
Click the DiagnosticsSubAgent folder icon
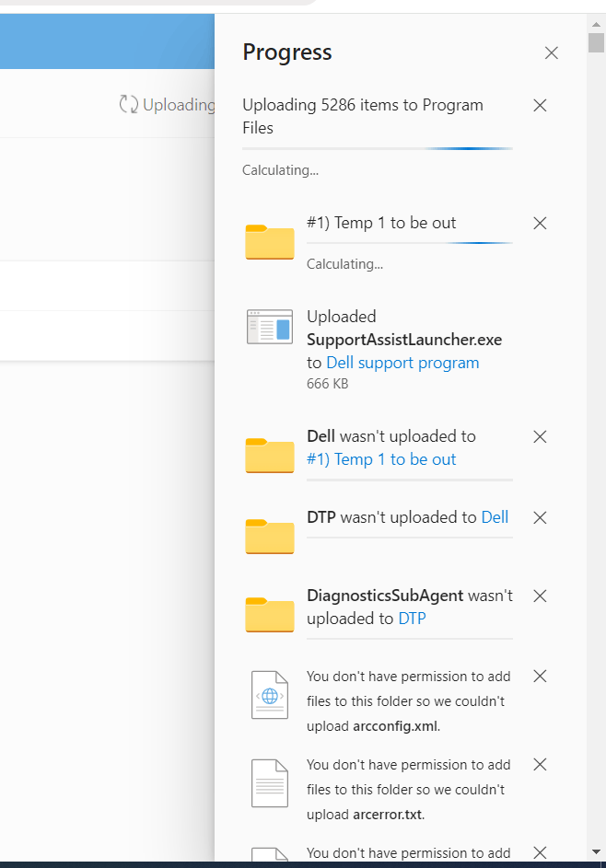pyautogui.click(x=270, y=615)
